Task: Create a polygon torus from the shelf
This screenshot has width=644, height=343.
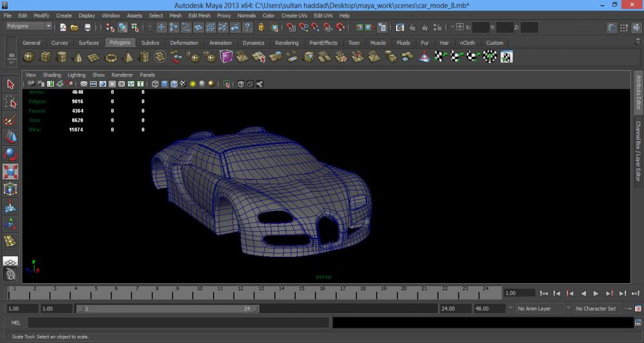Action: [111, 57]
